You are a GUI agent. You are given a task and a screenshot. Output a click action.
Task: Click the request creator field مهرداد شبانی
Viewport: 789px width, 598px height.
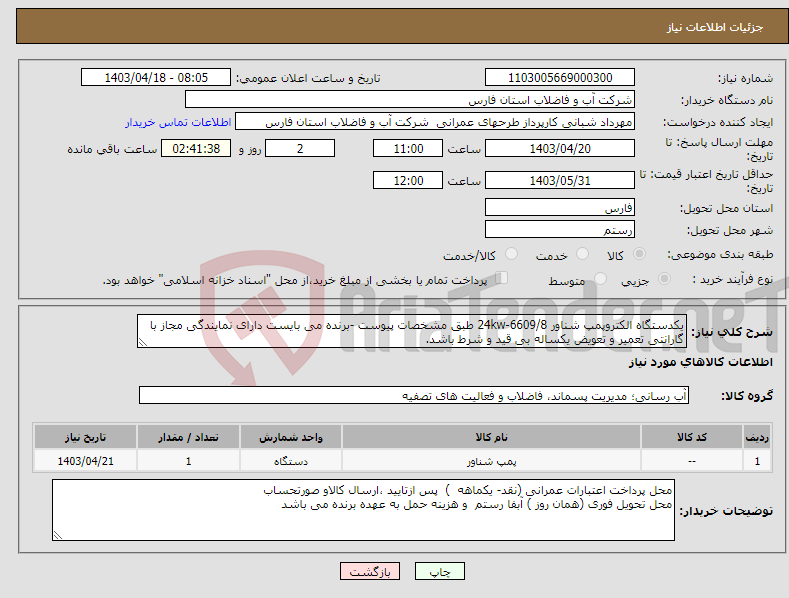coord(435,122)
